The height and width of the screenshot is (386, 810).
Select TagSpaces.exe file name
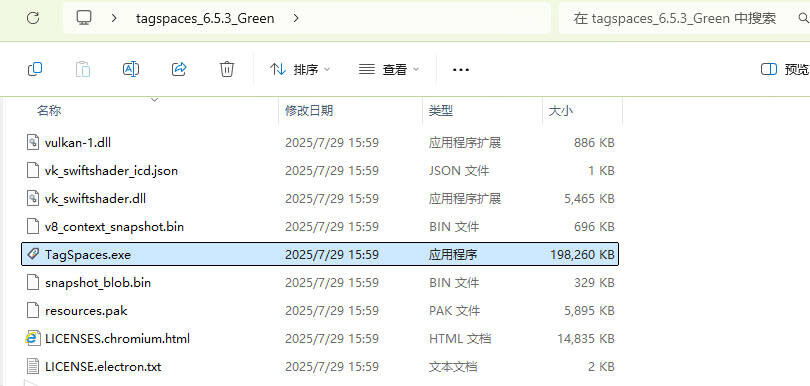88,255
